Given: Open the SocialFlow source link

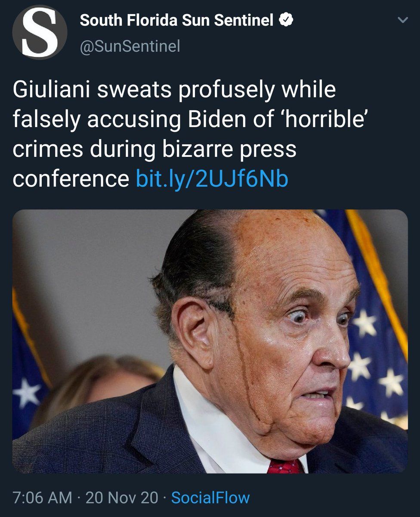Looking at the screenshot, I should [210, 498].
